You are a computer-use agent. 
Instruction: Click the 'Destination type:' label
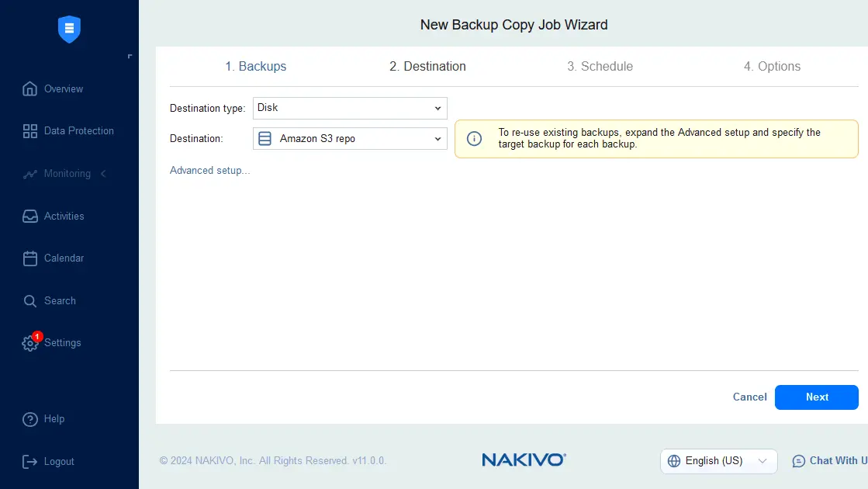pyautogui.click(x=207, y=109)
